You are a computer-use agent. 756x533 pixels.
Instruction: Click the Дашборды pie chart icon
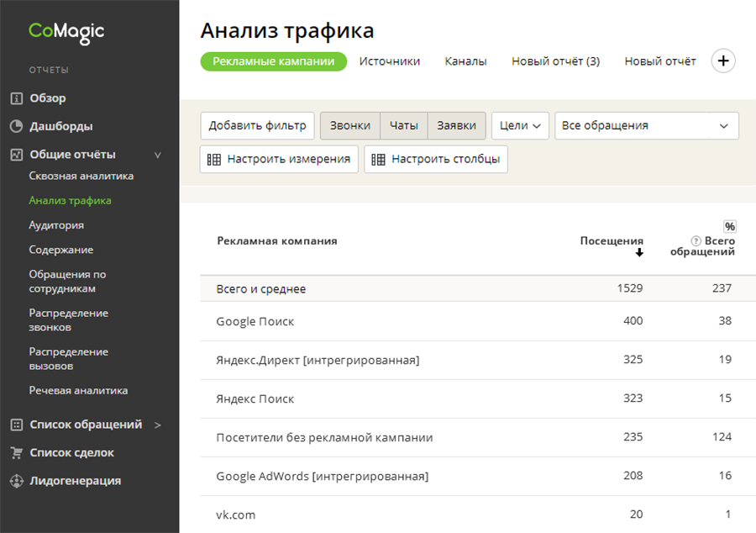(x=16, y=127)
